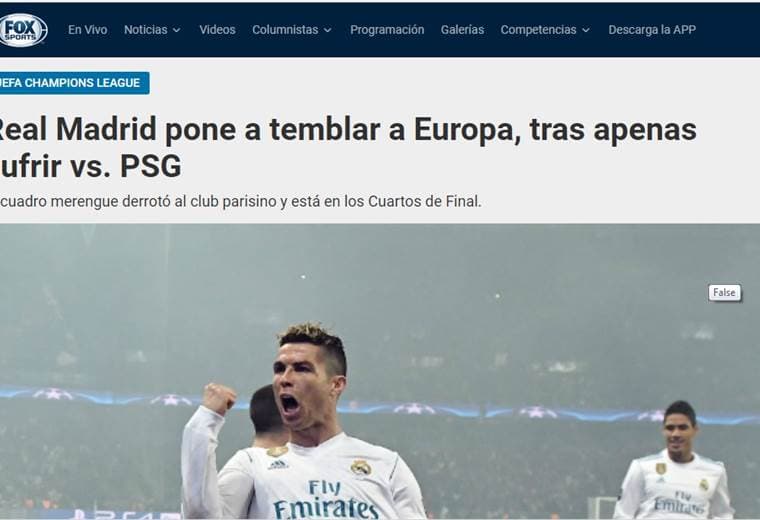The height and width of the screenshot is (520, 760).
Task: Expand the Columnistas chevron arrow
Action: coord(328,30)
